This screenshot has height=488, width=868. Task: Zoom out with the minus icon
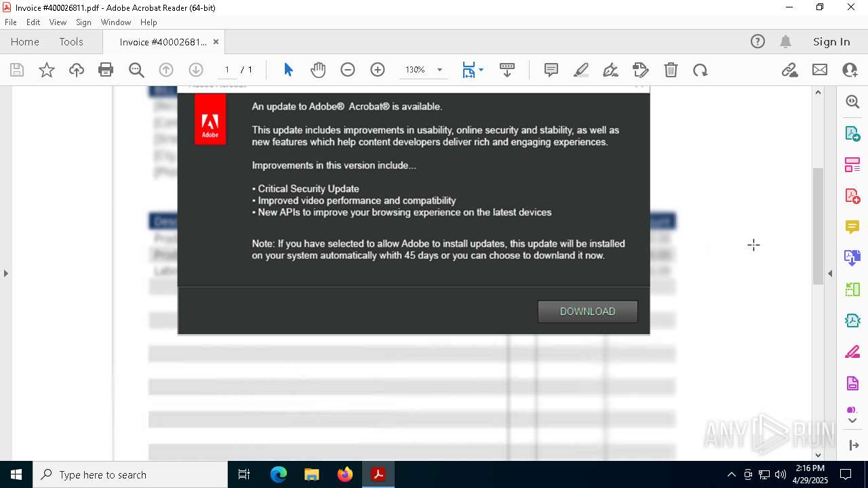click(x=348, y=70)
